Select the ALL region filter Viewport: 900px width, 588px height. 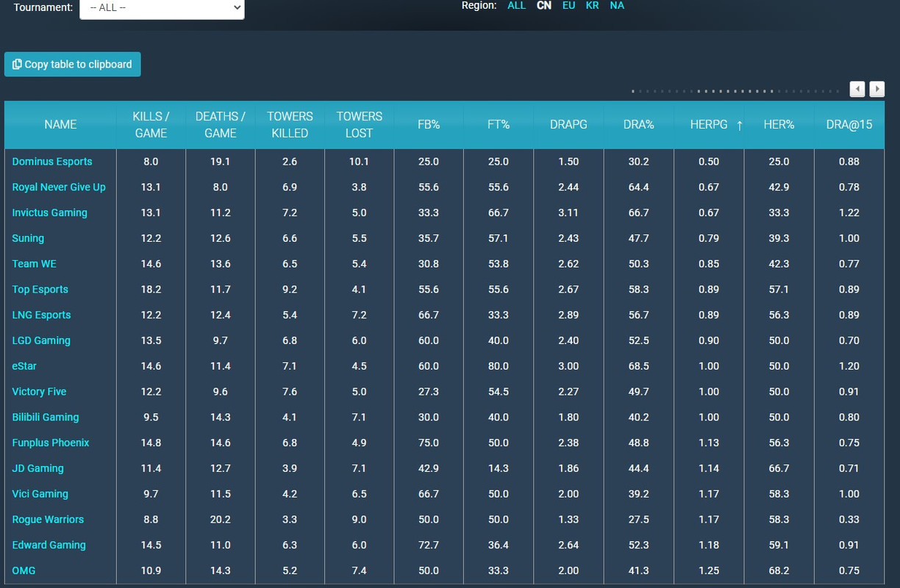click(516, 5)
